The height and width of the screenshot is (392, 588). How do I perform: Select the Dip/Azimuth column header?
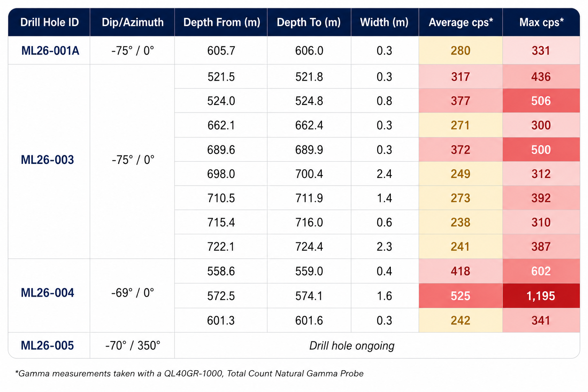pos(132,22)
